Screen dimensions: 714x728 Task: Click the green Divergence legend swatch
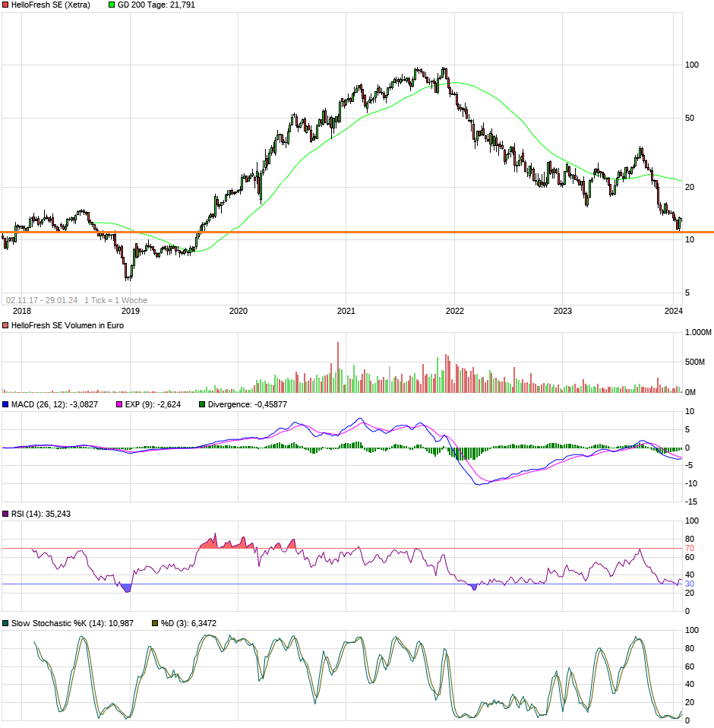(202, 404)
